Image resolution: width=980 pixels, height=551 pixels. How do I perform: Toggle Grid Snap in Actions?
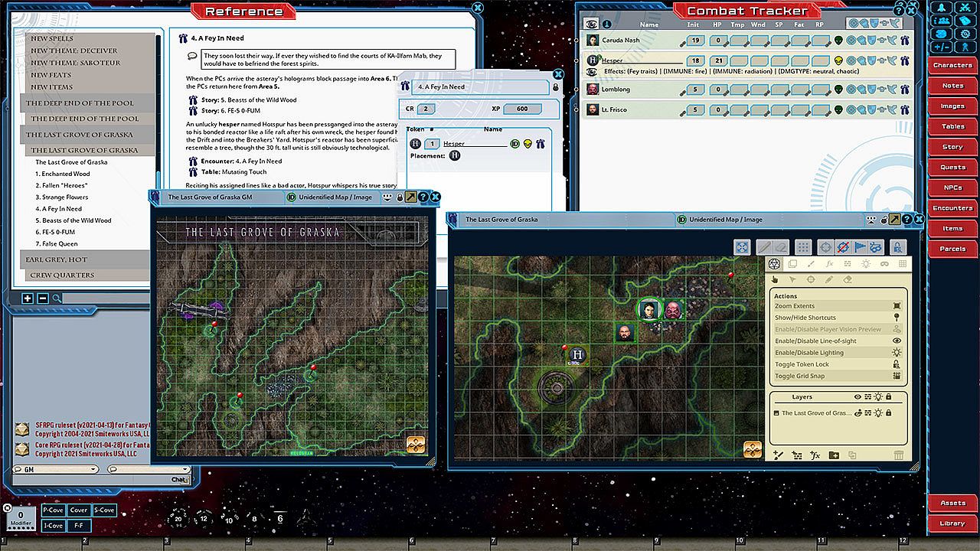click(838, 376)
